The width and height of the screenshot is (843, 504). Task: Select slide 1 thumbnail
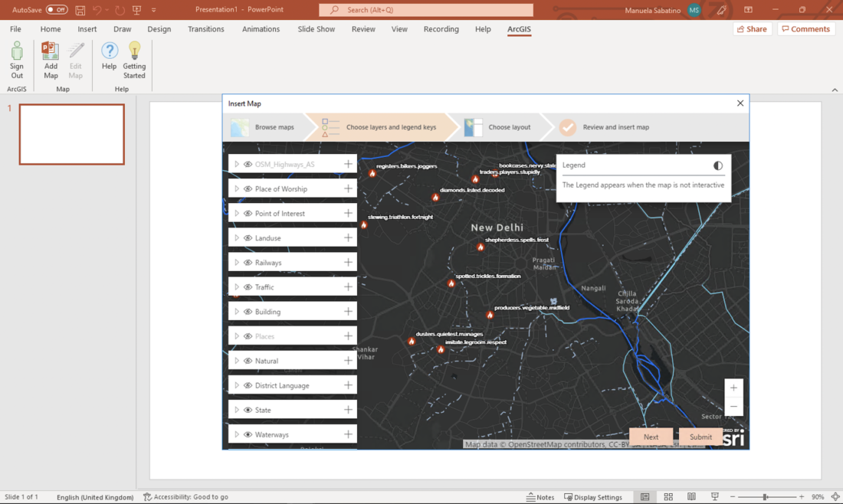tap(71, 134)
